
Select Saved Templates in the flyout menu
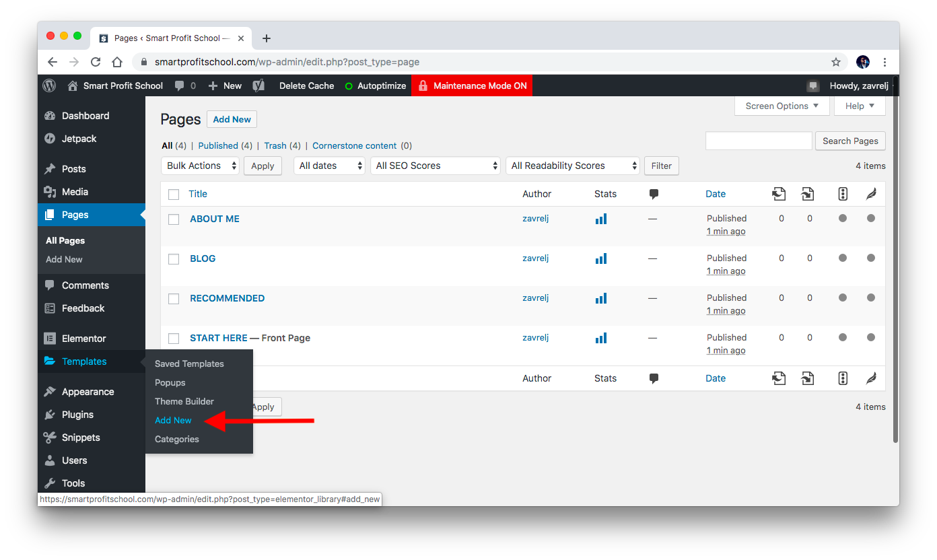coord(189,363)
